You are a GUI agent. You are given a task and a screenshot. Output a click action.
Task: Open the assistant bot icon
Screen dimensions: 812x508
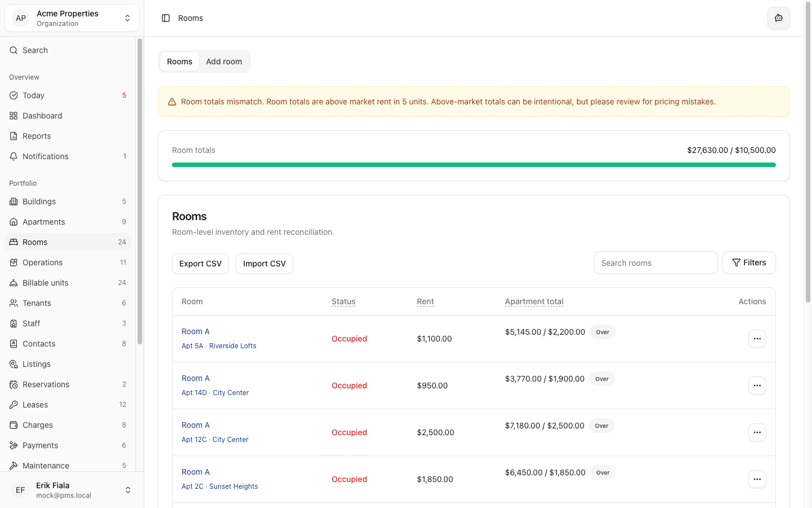[778, 18]
